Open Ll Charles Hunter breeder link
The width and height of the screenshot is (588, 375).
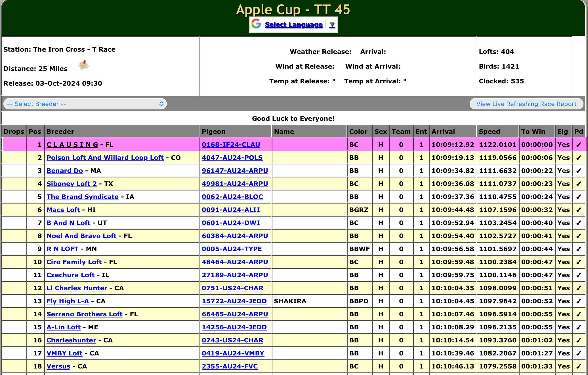(77, 288)
